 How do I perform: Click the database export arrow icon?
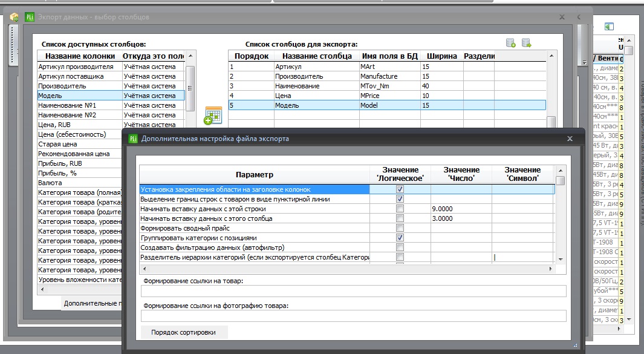pos(527,43)
